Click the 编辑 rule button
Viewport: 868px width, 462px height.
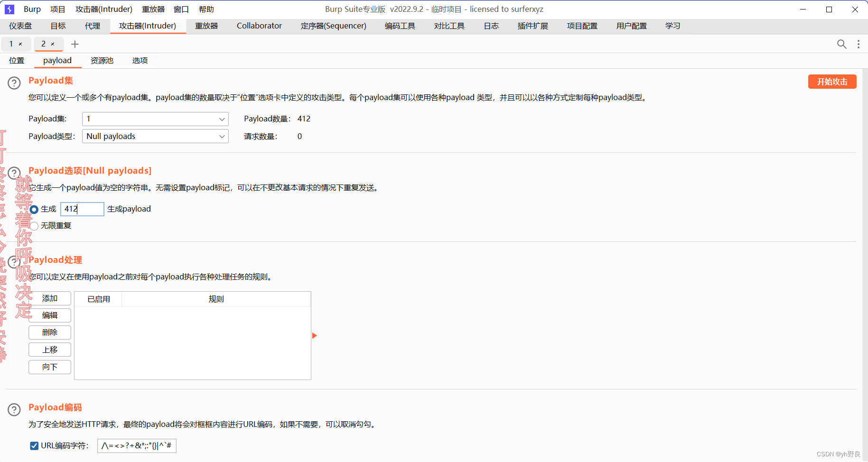click(x=50, y=315)
